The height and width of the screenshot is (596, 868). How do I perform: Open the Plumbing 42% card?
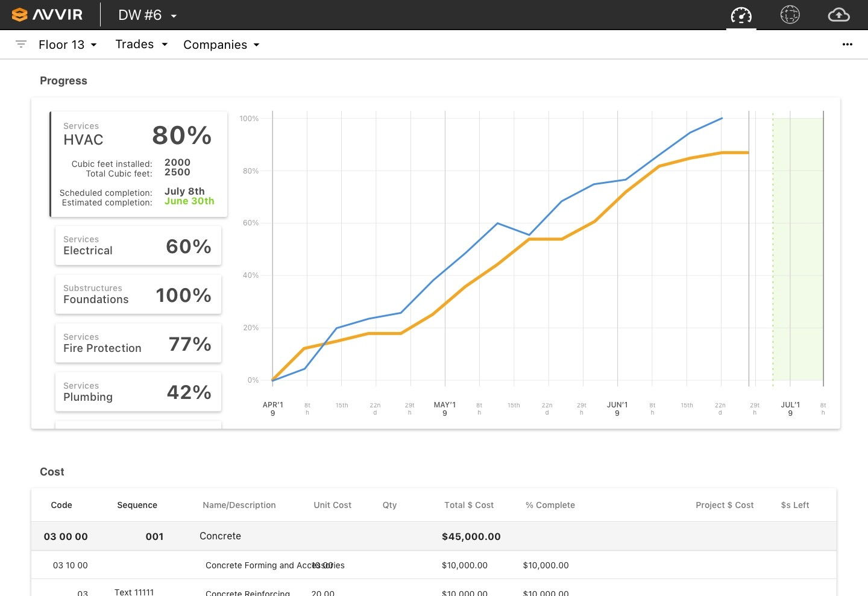click(138, 392)
